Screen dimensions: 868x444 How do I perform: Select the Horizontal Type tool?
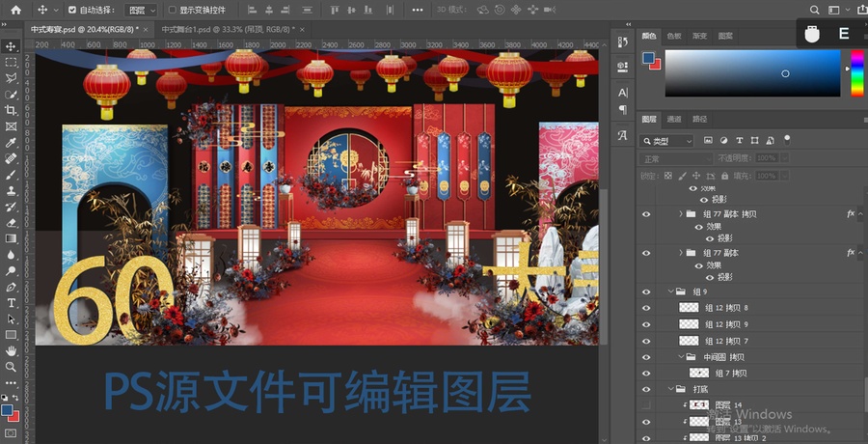11,303
